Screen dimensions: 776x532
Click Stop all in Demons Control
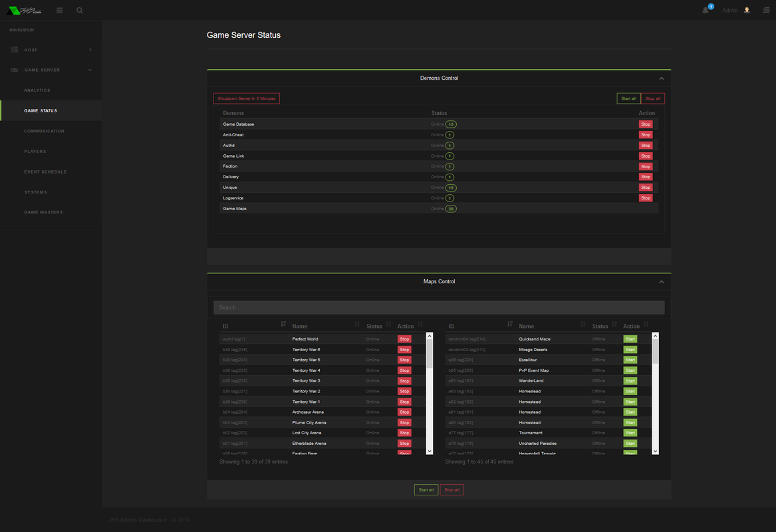point(653,98)
